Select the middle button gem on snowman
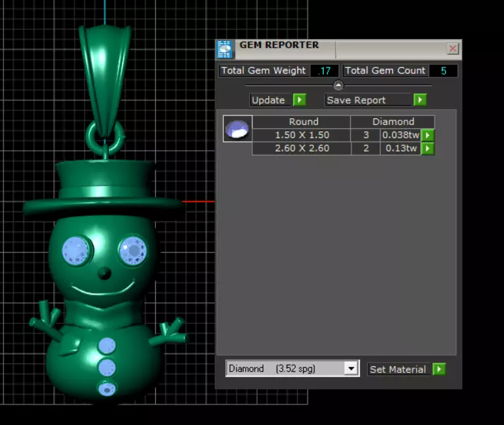This screenshot has width=504, height=425. coord(107,367)
